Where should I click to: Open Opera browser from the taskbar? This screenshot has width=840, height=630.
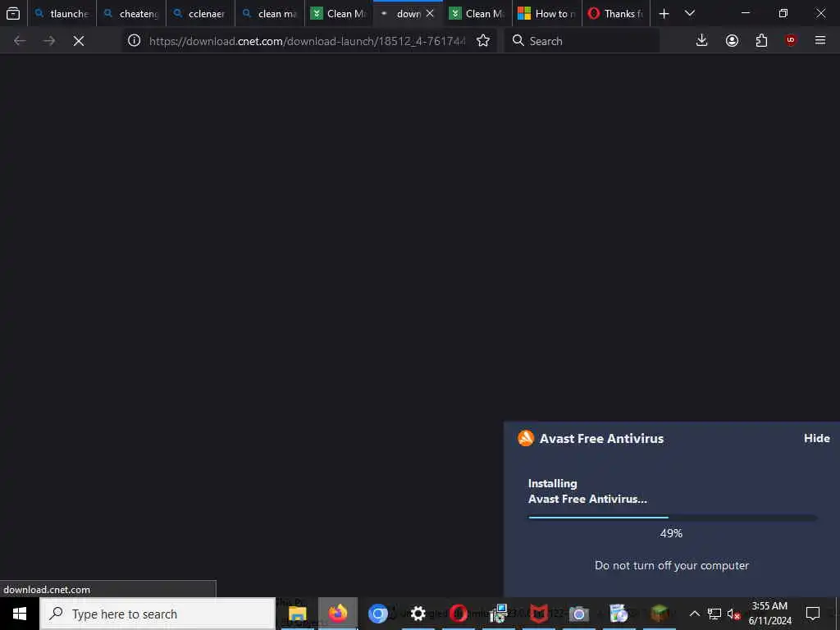coord(458,614)
